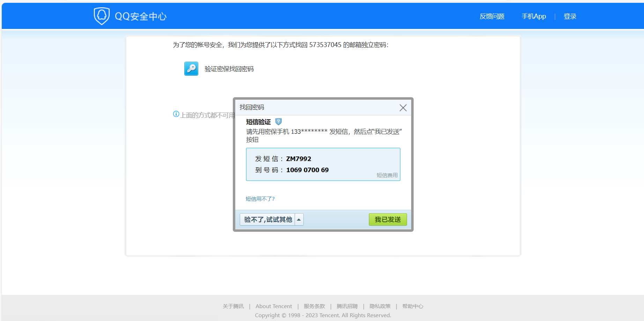Viewport: 644px width, 321px height.
Task: Open 腾讯招聘 footer link
Action: 347,306
